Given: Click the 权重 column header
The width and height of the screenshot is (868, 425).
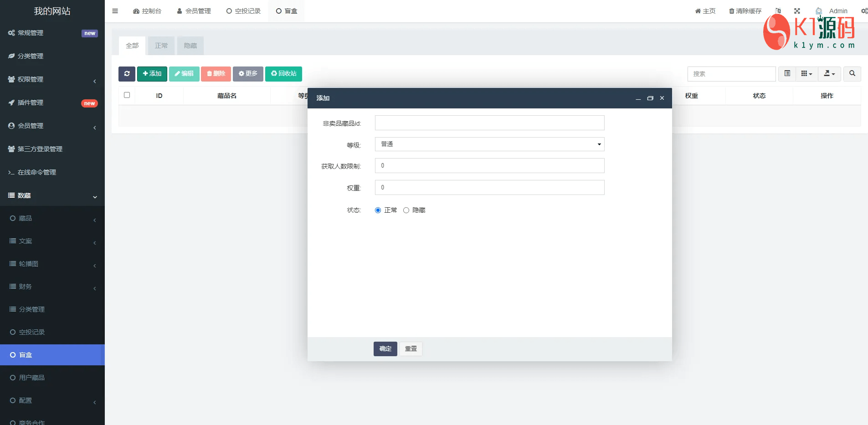Looking at the screenshot, I should pyautogui.click(x=692, y=96).
